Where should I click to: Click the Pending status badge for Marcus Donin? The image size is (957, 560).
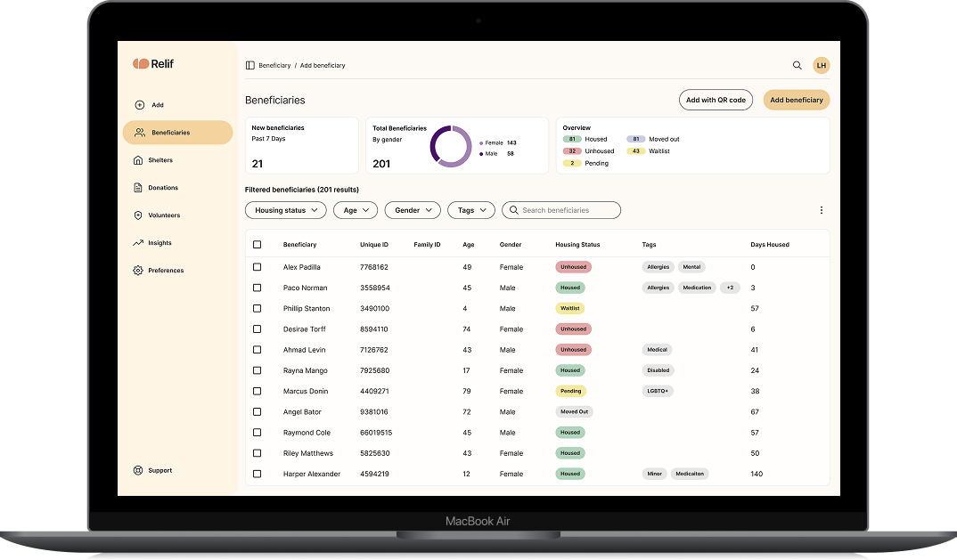click(570, 391)
